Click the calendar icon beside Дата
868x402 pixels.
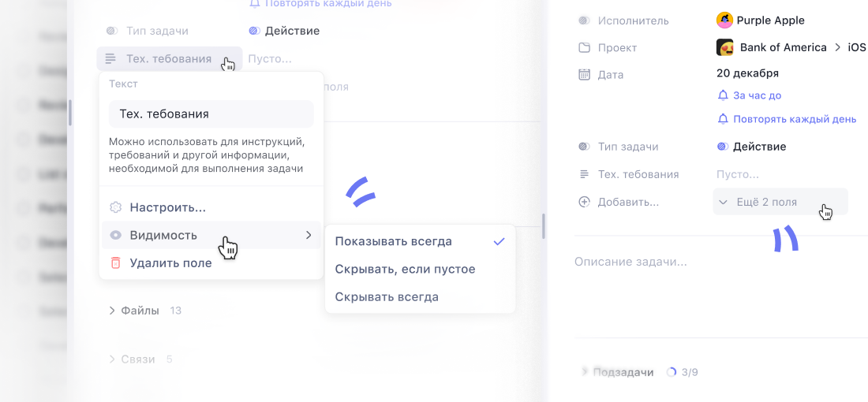coord(584,74)
